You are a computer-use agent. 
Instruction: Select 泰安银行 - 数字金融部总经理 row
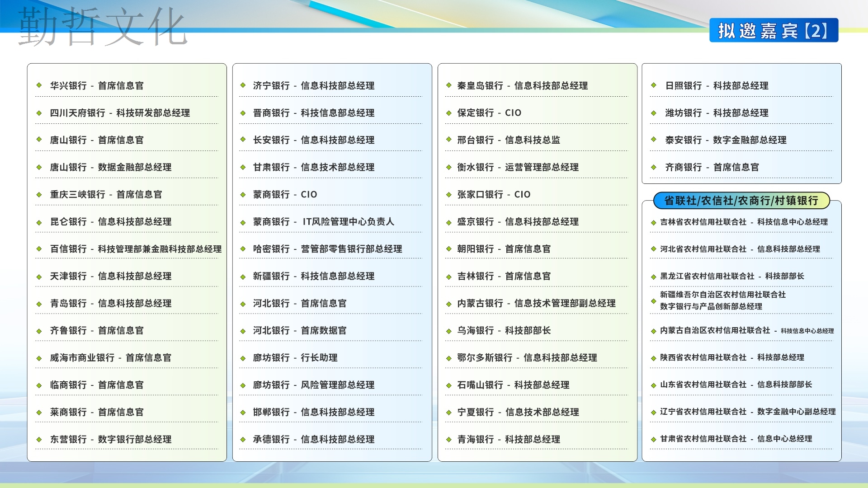tap(726, 140)
